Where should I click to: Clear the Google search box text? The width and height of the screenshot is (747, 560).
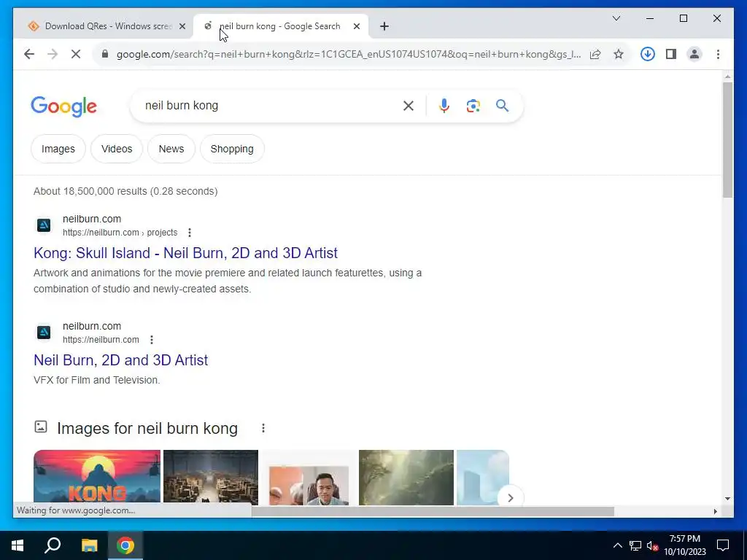[x=409, y=106]
